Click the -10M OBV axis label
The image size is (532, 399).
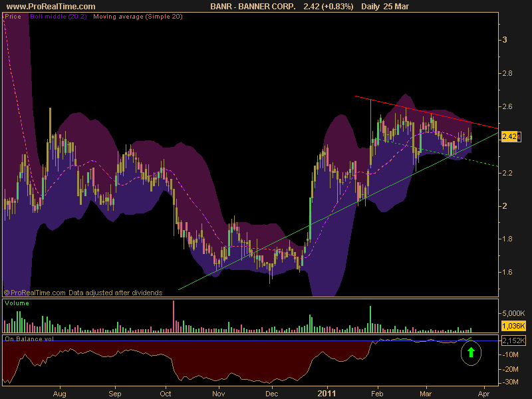click(x=511, y=355)
